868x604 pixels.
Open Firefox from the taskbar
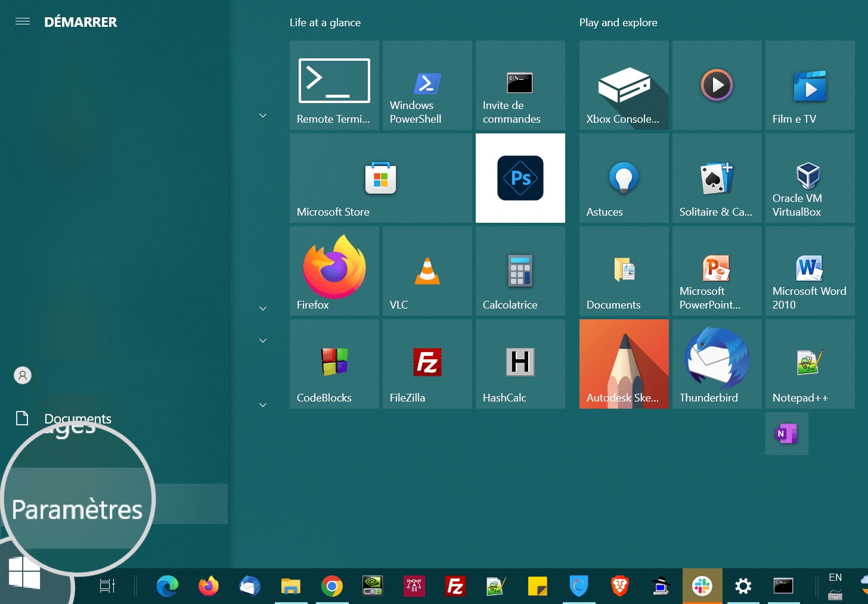point(209,586)
